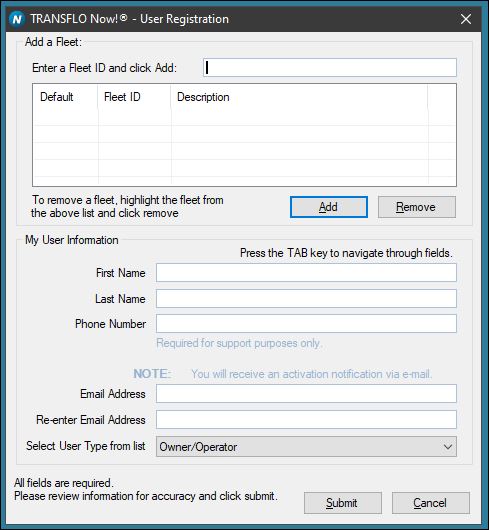This screenshot has width=489, height=530.
Task: Click the Last Name text field
Action: coord(306,298)
